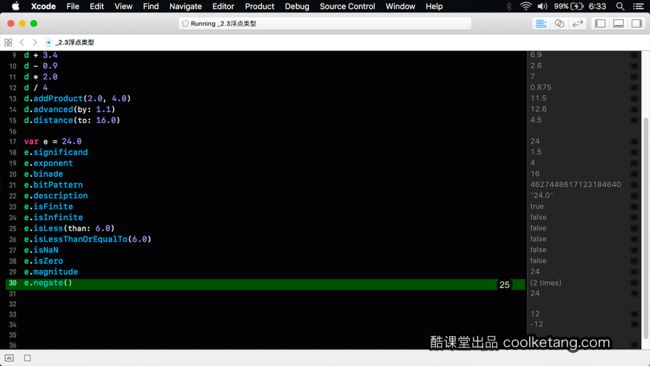This screenshot has width=650, height=366.
Task: Show the standard editor
Action: [541, 24]
